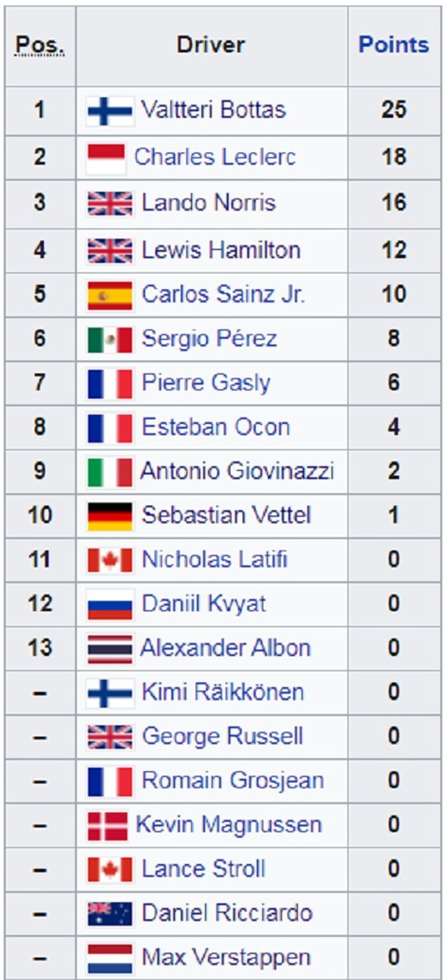
Task: Click the Spanish flag beside Carlos Sainz Jr.
Action: pyautogui.click(x=110, y=295)
